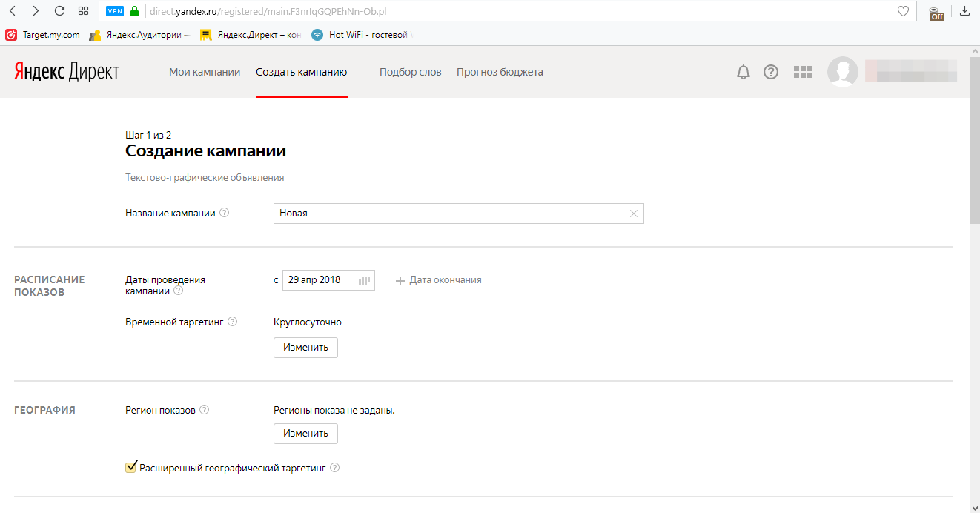Open Мои кампании tab
980x513 pixels.
(x=205, y=72)
